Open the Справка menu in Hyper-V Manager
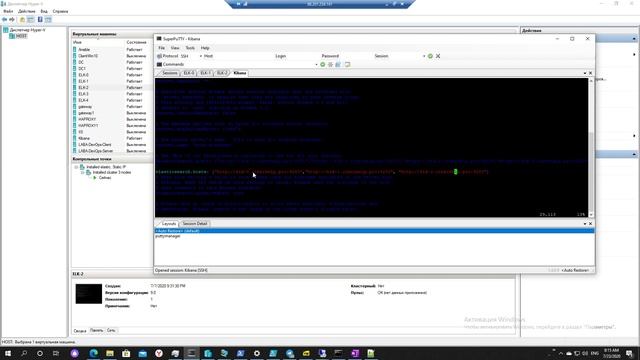 point(60,11)
